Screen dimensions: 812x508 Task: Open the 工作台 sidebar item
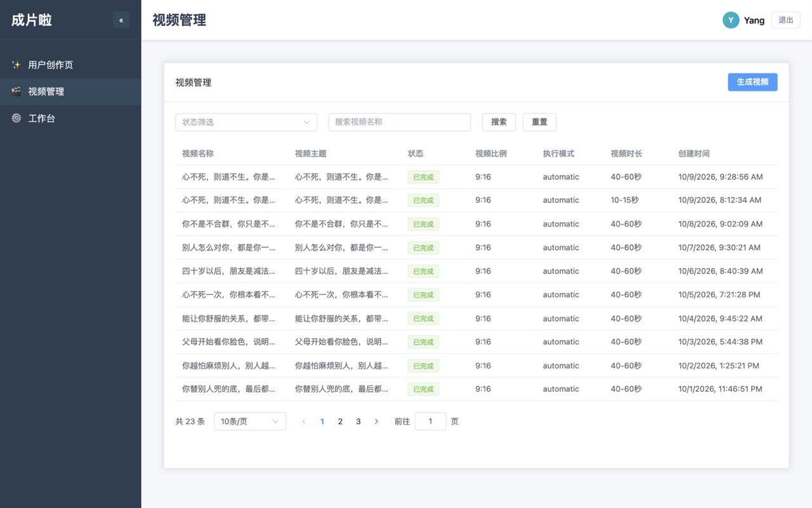[x=70, y=118]
